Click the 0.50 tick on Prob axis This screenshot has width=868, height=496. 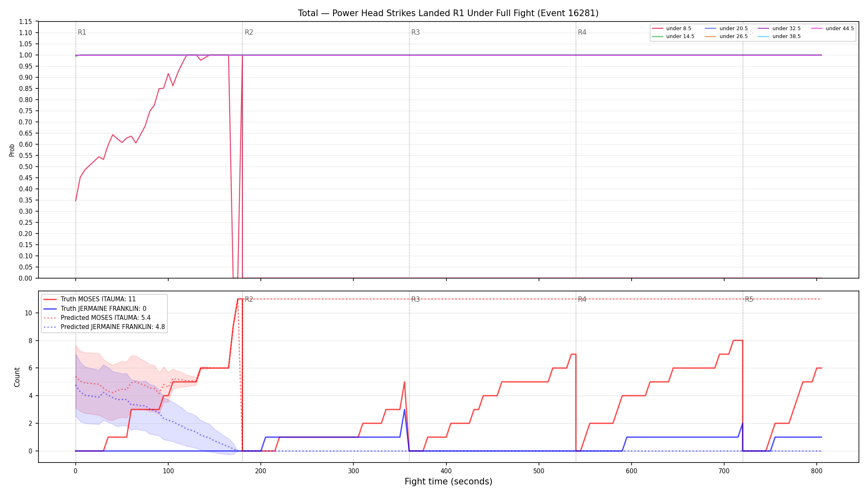pyautogui.click(x=26, y=167)
